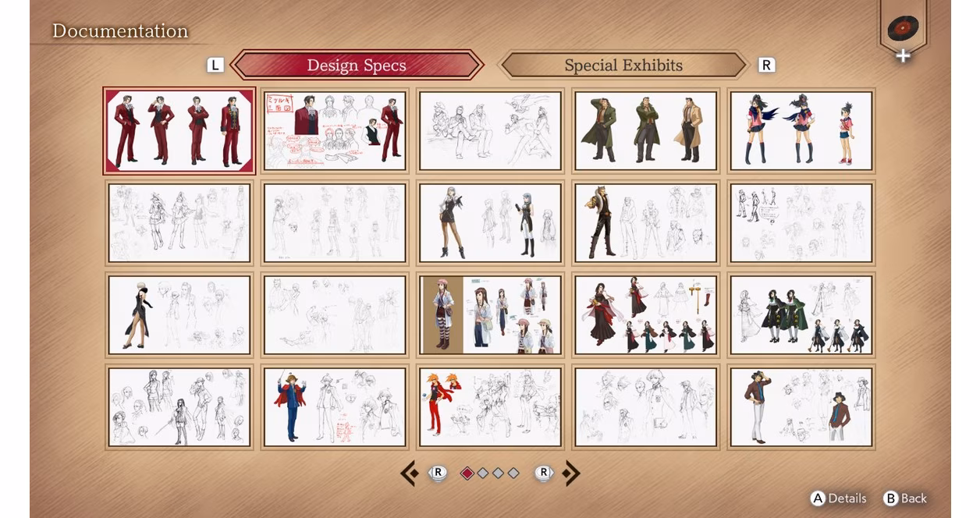Open second-row last sketch thumbnail with notes
The width and height of the screenshot is (980, 518).
coord(801,223)
